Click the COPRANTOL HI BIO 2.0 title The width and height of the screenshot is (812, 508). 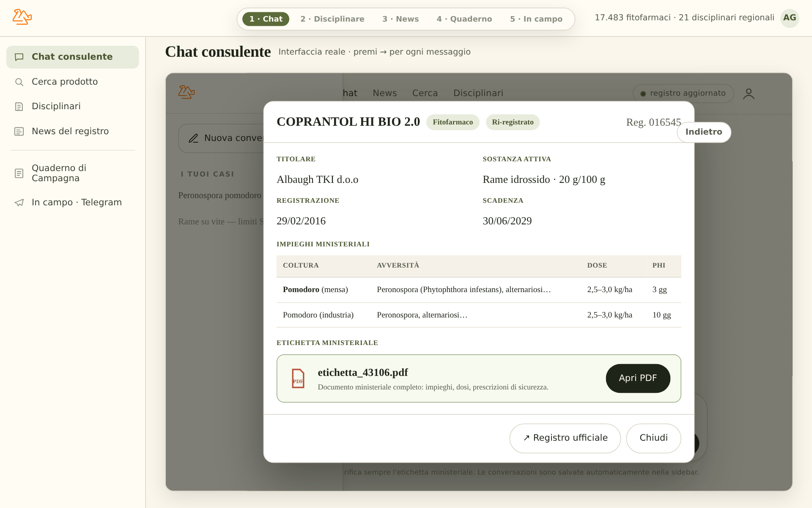pyautogui.click(x=348, y=122)
